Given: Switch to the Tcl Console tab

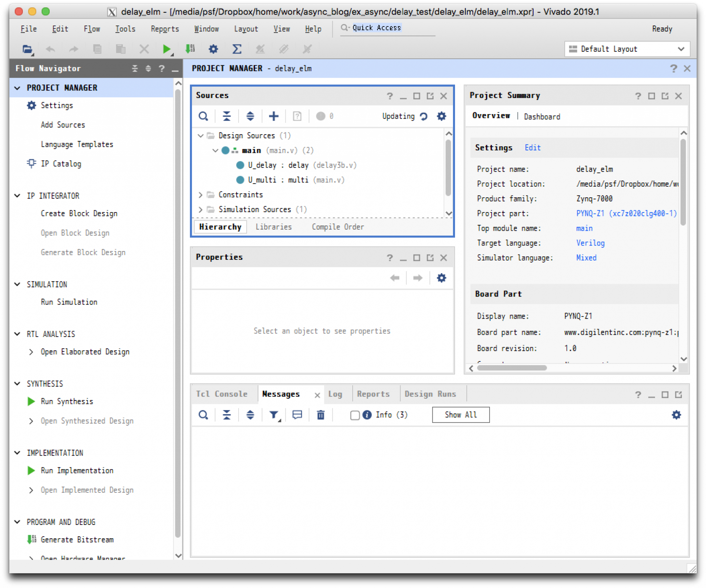Looking at the screenshot, I should pos(222,394).
